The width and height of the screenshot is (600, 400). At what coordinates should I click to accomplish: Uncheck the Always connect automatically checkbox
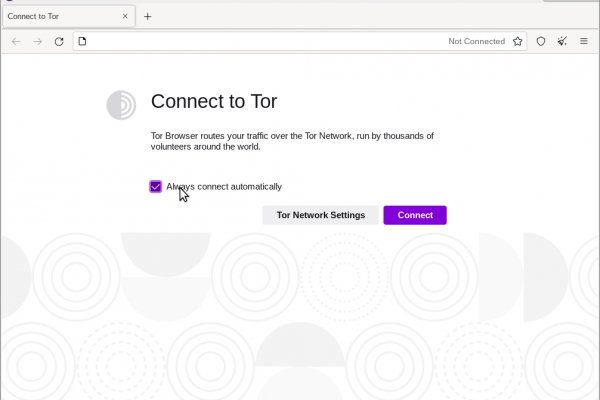click(156, 187)
